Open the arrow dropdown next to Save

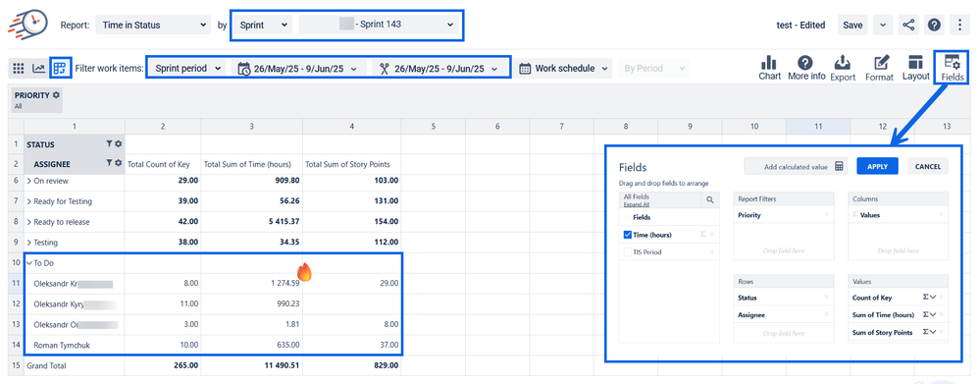point(882,25)
